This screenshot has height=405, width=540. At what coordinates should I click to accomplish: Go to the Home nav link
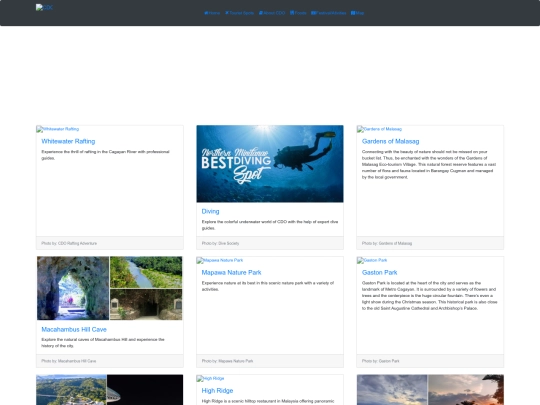click(212, 13)
